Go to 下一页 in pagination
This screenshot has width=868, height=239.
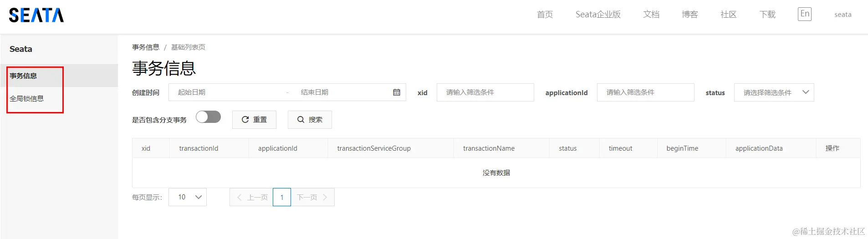312,197
